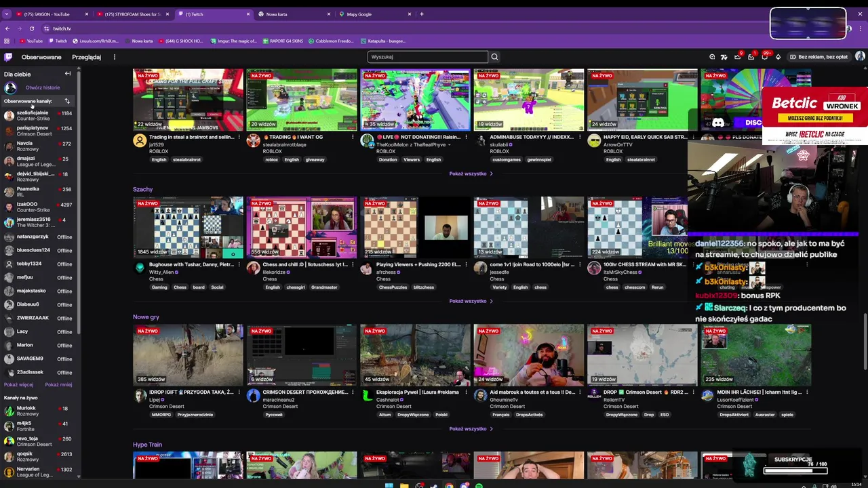This screenshot has width=868, height=488.
Task: Click the Get Bits diamond icon
Action: point(778,57)
